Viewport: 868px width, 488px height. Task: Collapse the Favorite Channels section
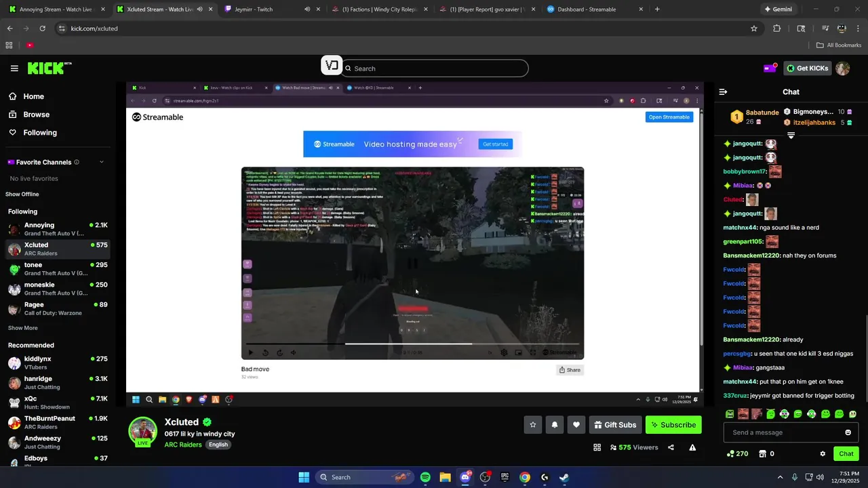pyautogui.click(x=102, y=162)
